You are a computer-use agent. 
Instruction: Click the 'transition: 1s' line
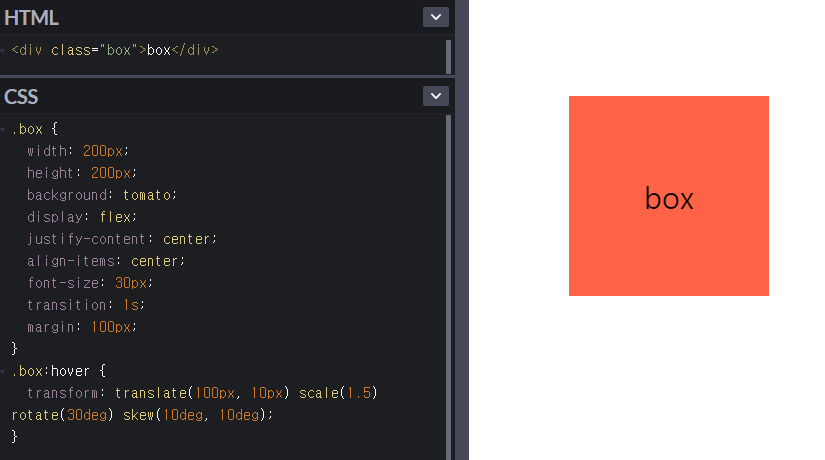[x=86, y=305]
